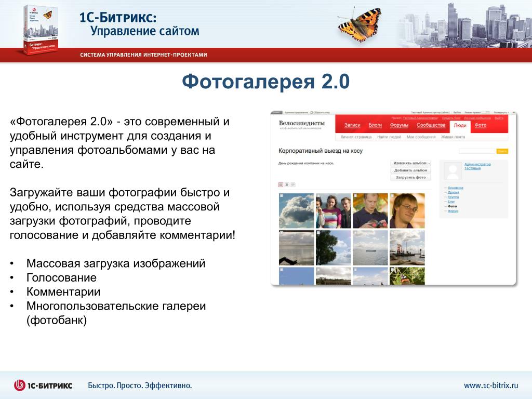The image size is (532, 399).
Task: Click the 'Быстро. Просто. Эффективно.' slogan
Action: coord(140,385)
